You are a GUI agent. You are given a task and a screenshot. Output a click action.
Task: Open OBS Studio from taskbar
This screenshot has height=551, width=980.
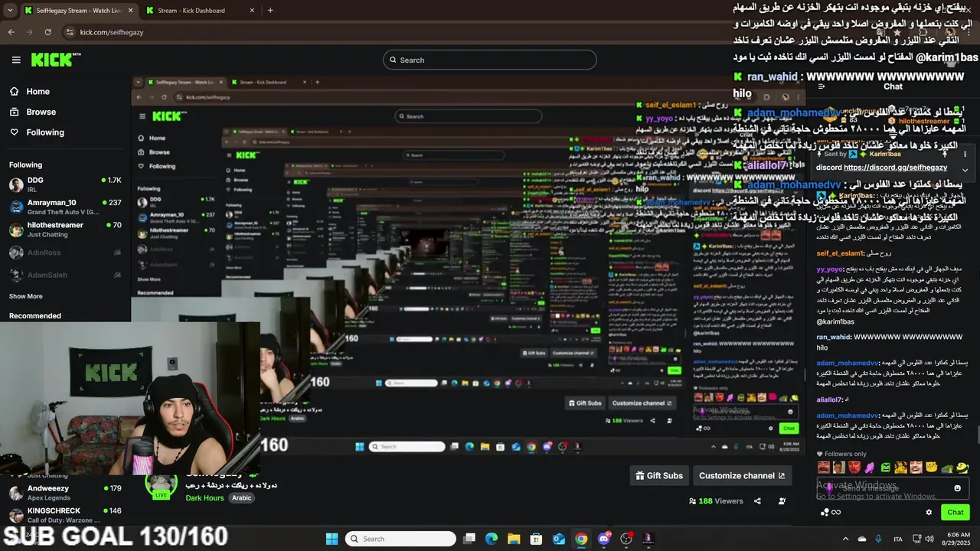click(626, 539)
